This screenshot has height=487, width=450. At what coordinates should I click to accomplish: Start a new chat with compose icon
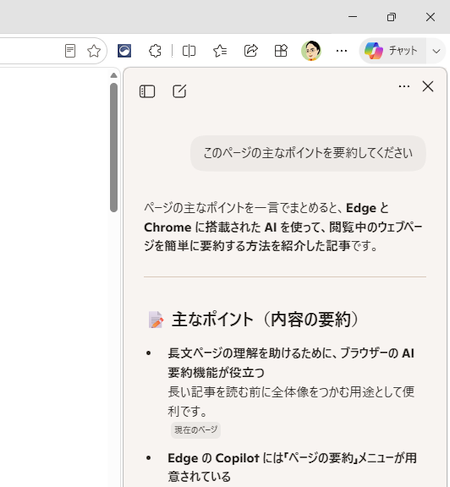click(x=179, y=91)
